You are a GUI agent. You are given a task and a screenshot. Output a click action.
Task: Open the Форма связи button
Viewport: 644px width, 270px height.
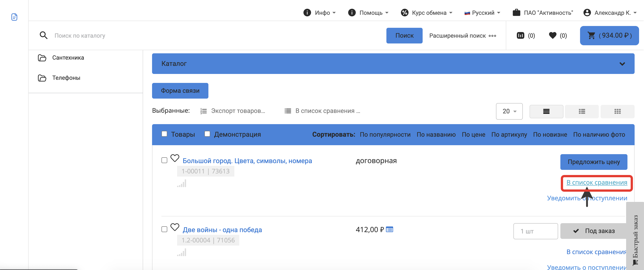180,91
